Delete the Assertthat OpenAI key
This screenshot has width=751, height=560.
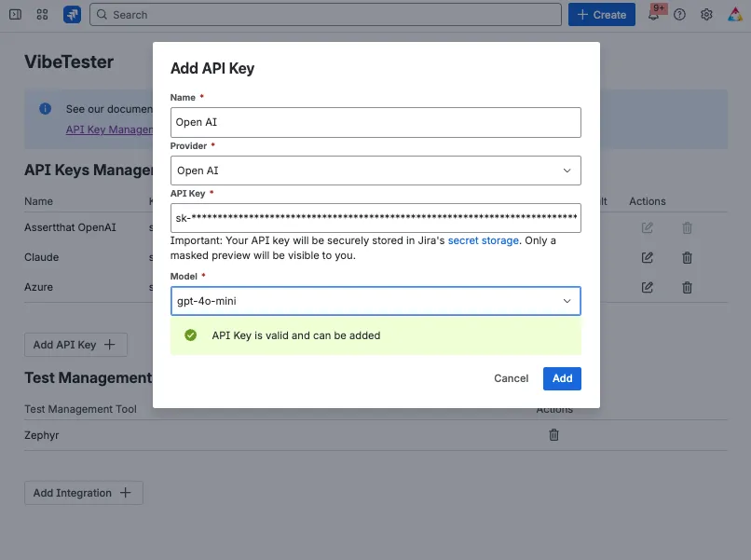pos(687,228)
